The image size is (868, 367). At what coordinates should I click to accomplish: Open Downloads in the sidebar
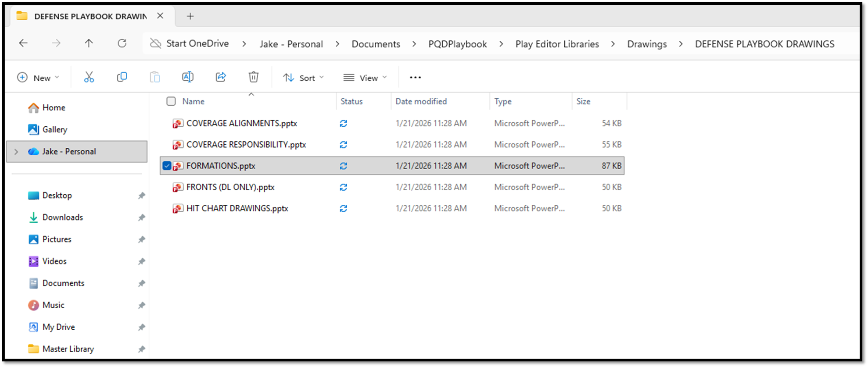click(62, 217)
